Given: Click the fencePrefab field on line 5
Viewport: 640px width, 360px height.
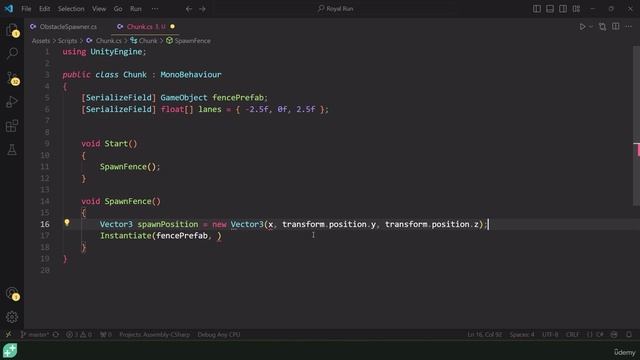Looking at the screenshot, I should [238, 98].
